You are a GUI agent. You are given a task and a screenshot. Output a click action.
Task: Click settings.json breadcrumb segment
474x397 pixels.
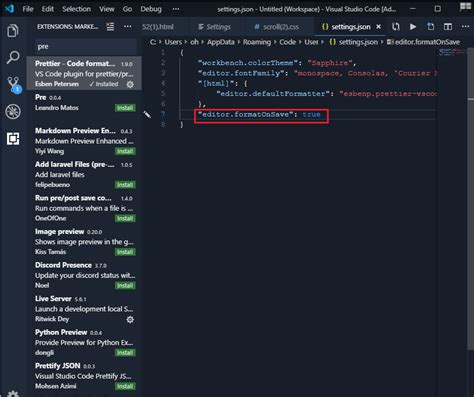point(354,42)
